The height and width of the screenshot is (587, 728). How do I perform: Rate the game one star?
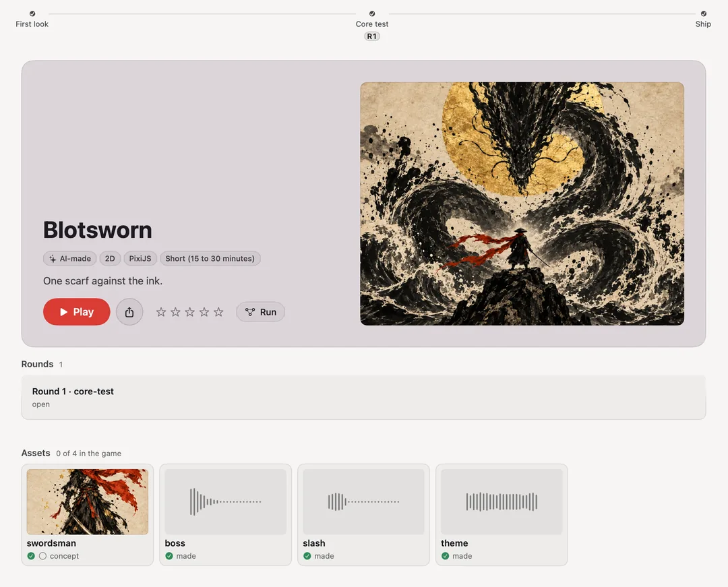point(161,312)
